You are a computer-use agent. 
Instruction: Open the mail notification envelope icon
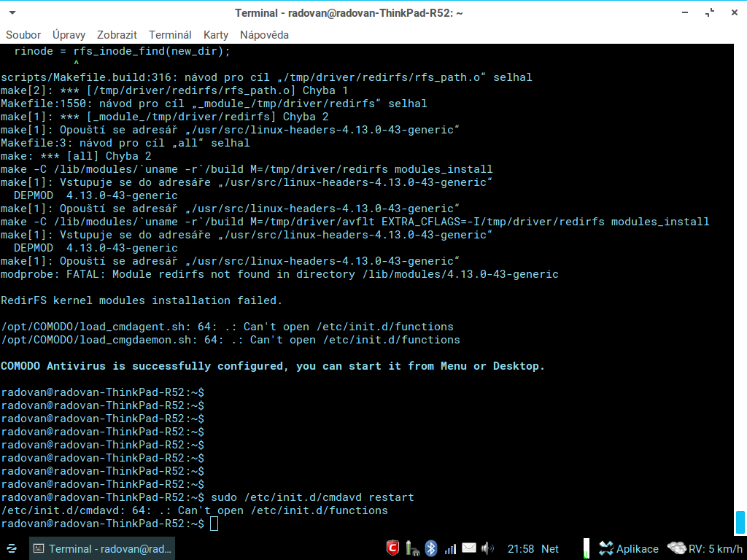pos(469,548)
